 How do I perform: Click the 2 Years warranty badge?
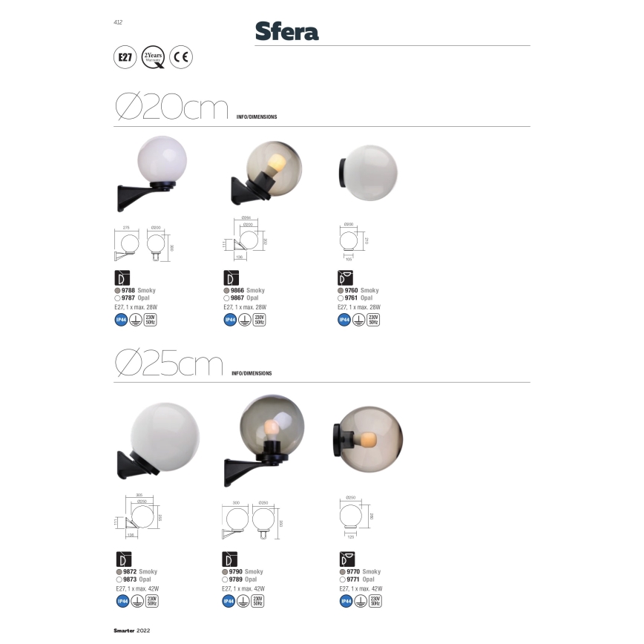coord(153,57)
